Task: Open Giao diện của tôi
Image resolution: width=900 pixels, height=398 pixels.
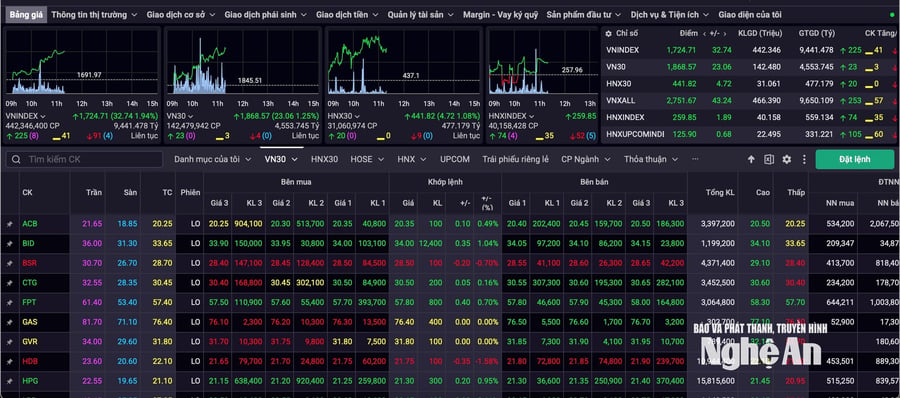Action: (x=750, y=14)
